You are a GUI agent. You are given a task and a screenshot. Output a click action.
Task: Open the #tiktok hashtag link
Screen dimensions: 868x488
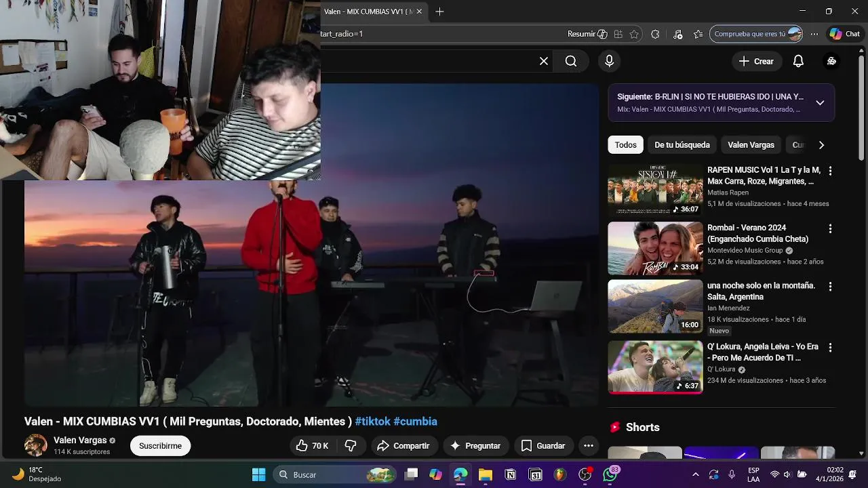pos(373,421)
